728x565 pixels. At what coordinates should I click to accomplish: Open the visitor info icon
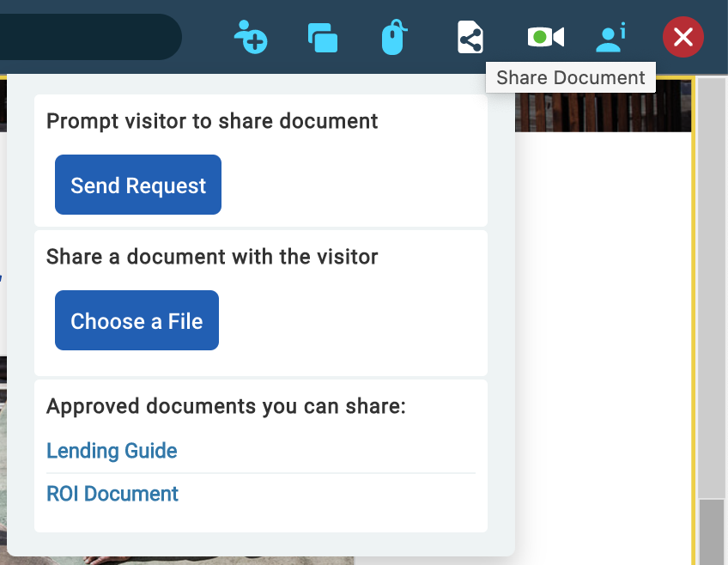[x=610, y=37]
